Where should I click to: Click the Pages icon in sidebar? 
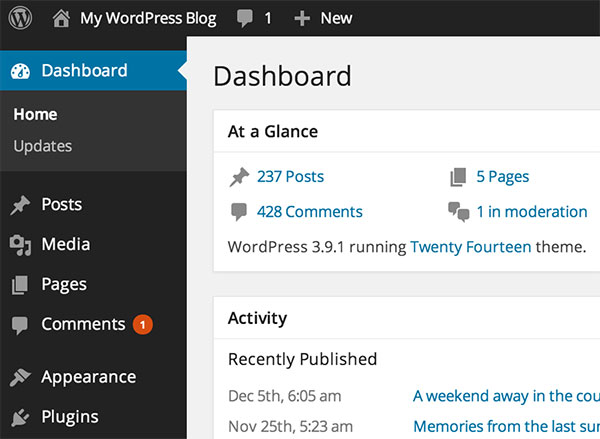(20, 285)
